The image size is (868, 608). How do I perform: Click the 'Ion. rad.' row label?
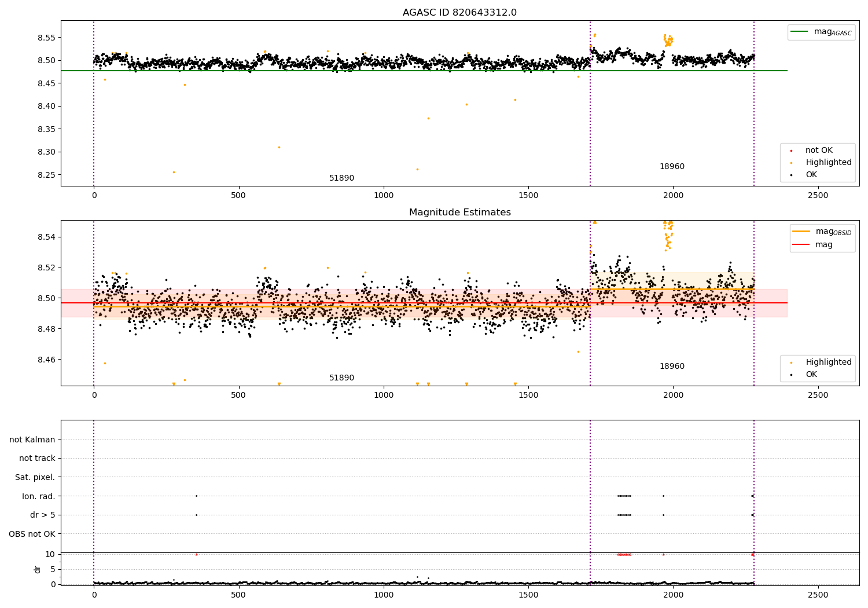39,496
